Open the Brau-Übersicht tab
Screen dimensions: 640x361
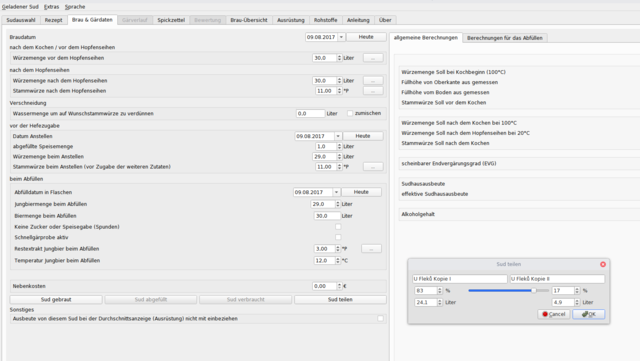point(249,20)
